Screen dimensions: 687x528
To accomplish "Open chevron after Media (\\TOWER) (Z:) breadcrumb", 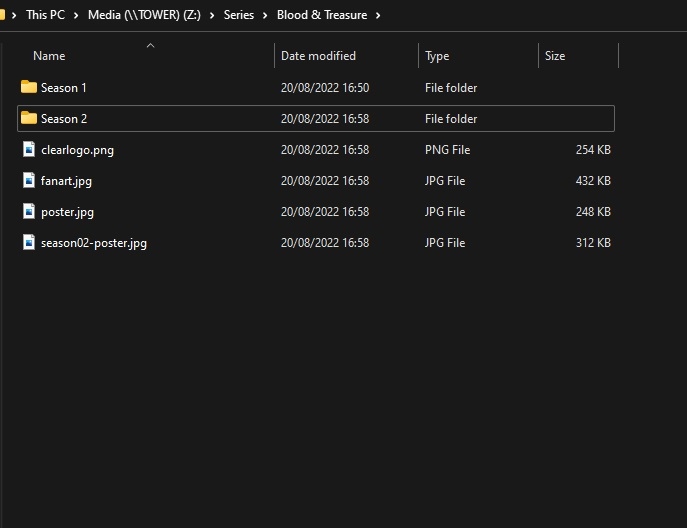I will (213, 15).
